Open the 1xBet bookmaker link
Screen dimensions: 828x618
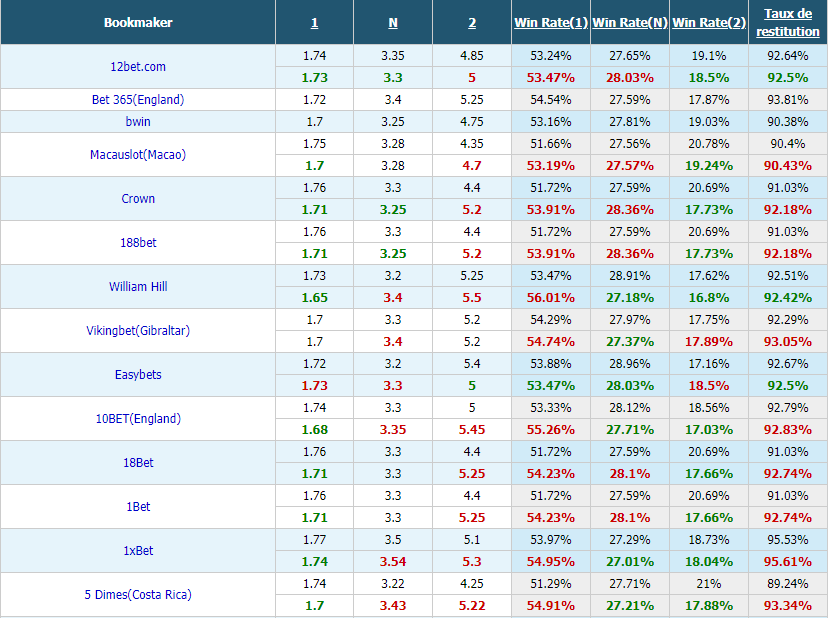tap(138, 550)
